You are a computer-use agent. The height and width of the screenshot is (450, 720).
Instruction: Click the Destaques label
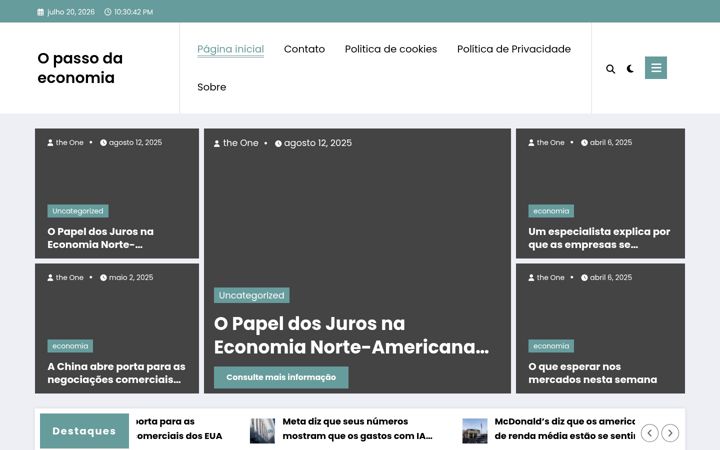click(84, 431)
